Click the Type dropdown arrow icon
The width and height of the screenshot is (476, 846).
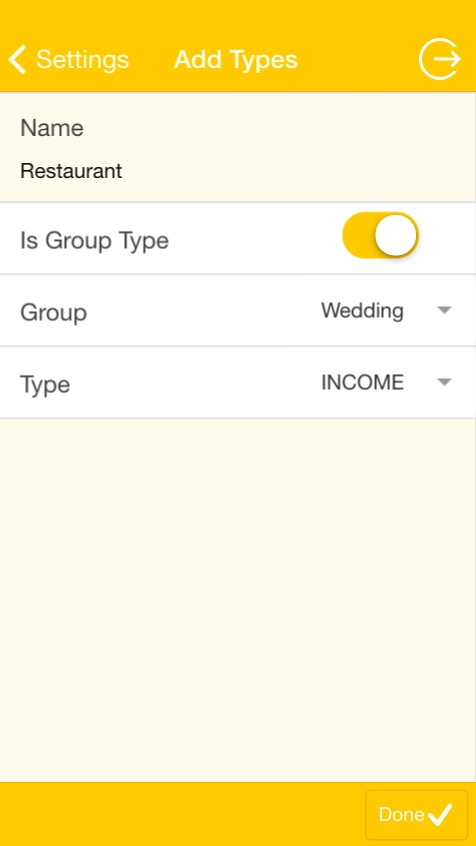pos(444,382)
